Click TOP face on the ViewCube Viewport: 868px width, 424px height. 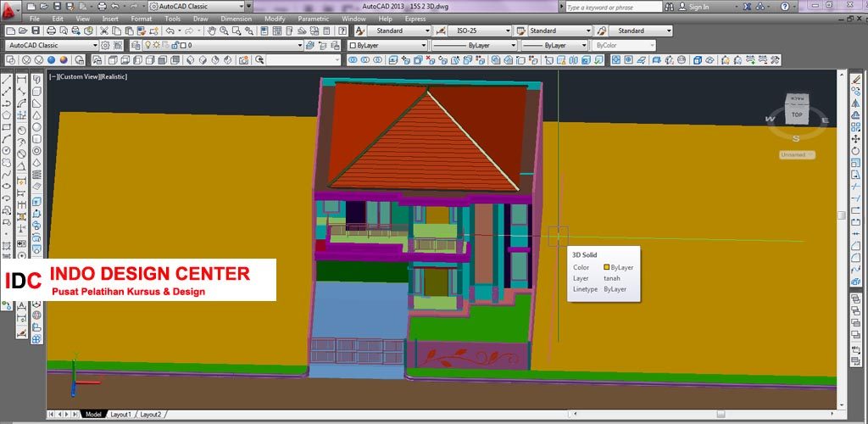pos(797,114)
